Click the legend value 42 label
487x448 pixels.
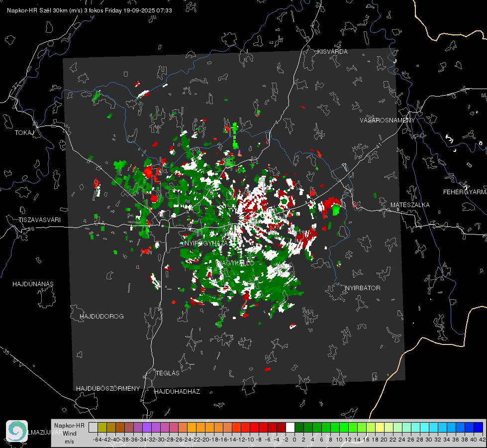(x=483, y=440)
